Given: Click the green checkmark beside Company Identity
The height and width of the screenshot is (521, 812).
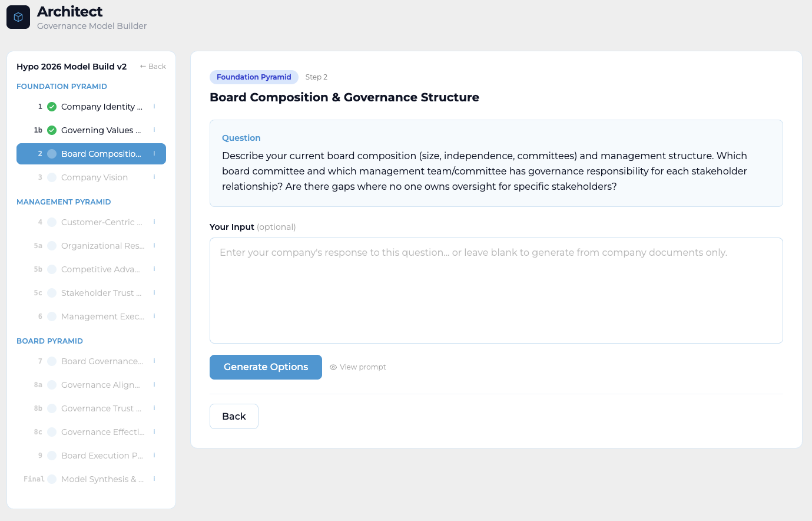Looking at the screenshot, I should coord(51,107).
